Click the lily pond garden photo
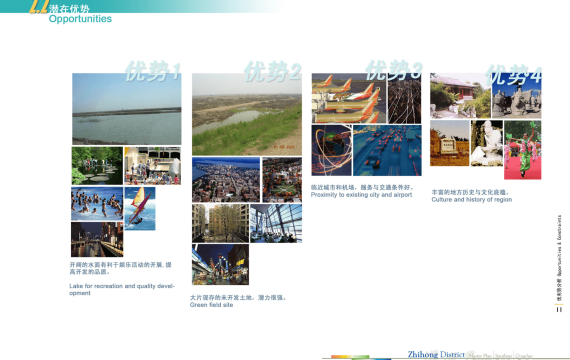This screenshot has width=570, height=360. click(97, 166)
